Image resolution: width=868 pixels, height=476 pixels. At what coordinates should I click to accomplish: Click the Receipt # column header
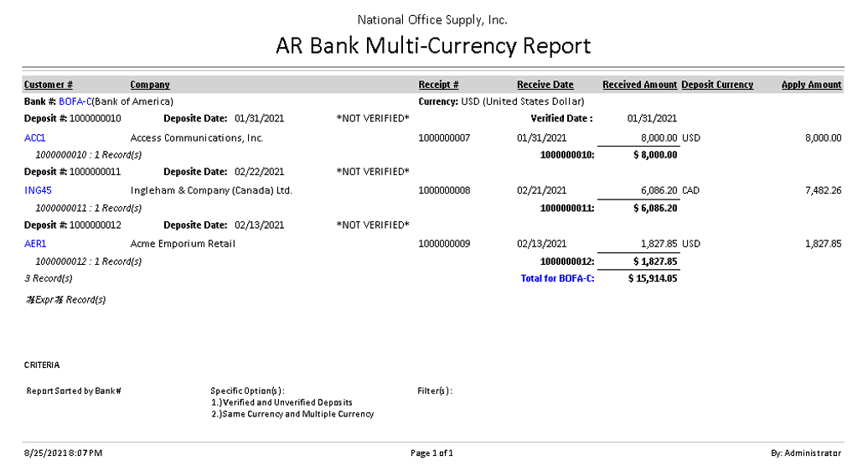438,85
